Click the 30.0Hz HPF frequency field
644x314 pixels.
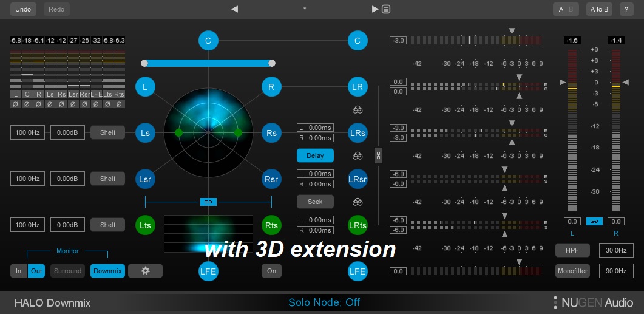coord(616,250)
